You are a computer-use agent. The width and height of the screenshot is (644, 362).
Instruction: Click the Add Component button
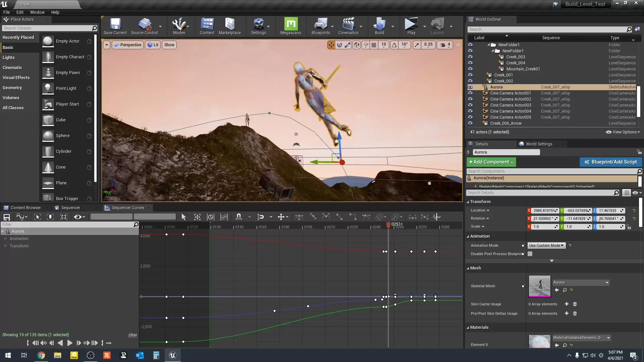coord(491,162)
